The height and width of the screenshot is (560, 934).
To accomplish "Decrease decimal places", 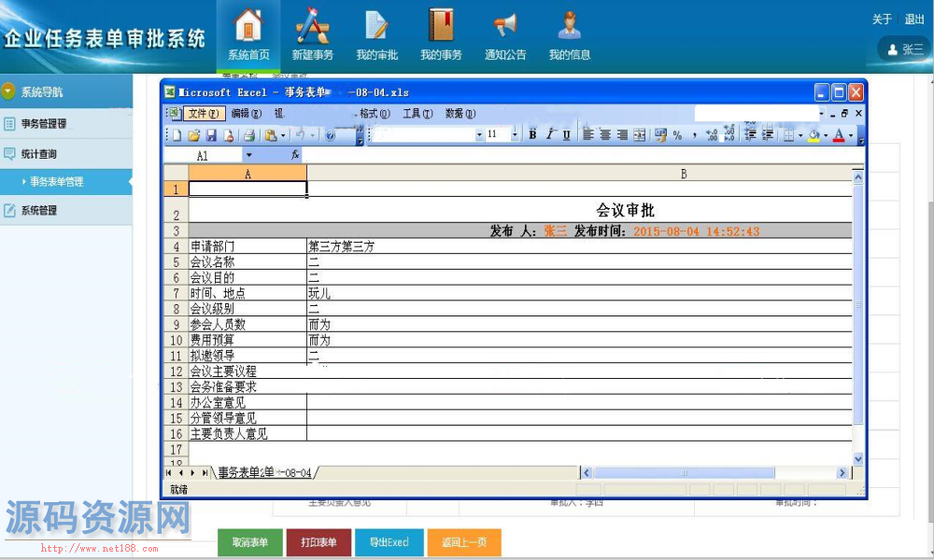I will point(729,133).
